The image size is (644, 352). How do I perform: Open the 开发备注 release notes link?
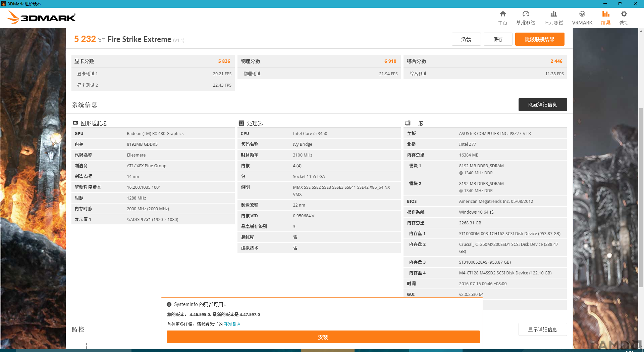pos(232,324)
